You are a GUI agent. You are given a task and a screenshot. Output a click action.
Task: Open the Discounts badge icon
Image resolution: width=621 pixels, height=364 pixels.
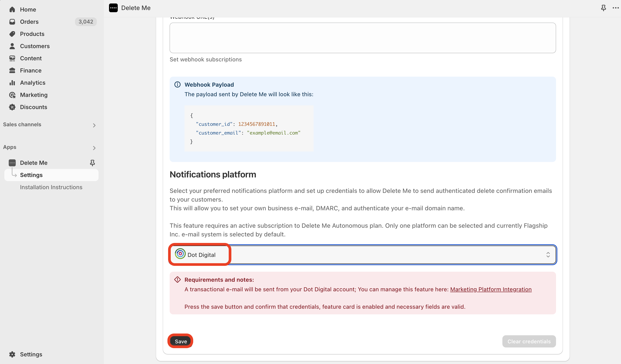pos(12,107)
